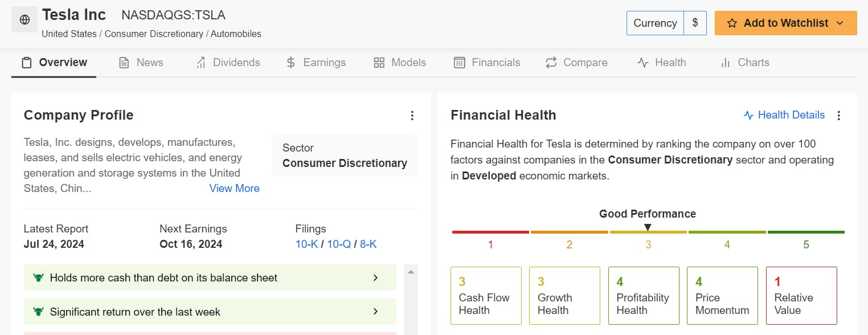Click the swap arrows icon beside Compare
868x335 pixels.
click(551, 63)
